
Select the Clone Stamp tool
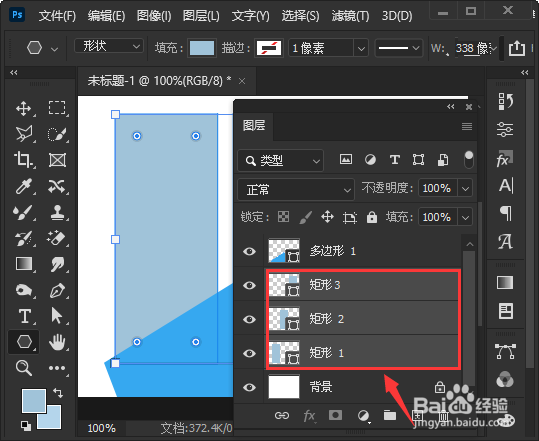click(57, 212)
